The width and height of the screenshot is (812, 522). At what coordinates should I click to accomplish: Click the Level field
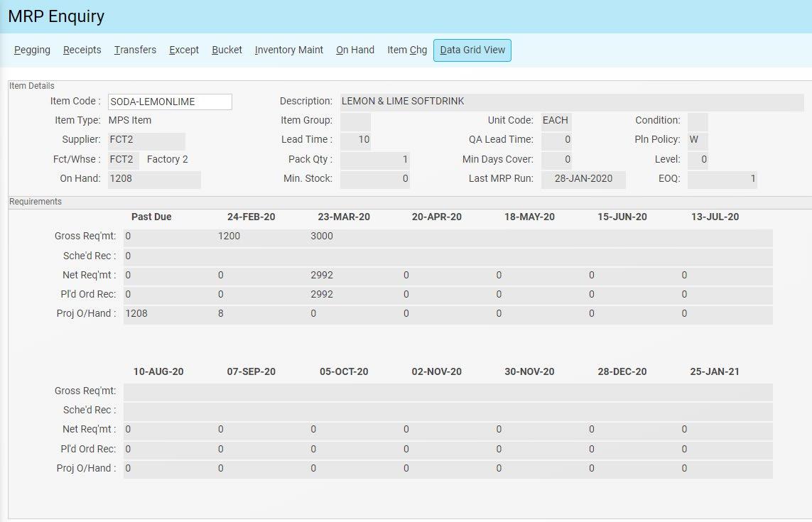[698, 160]
